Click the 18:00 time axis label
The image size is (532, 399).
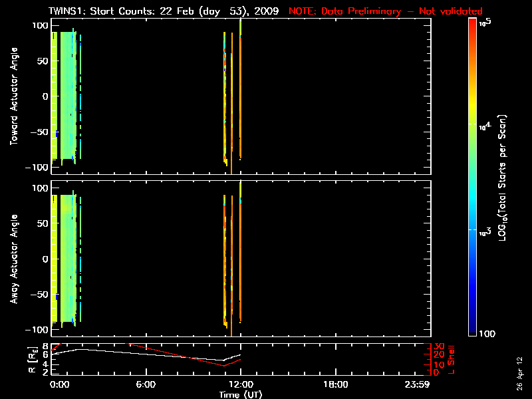pyautogui.click(x=335, y=384)
